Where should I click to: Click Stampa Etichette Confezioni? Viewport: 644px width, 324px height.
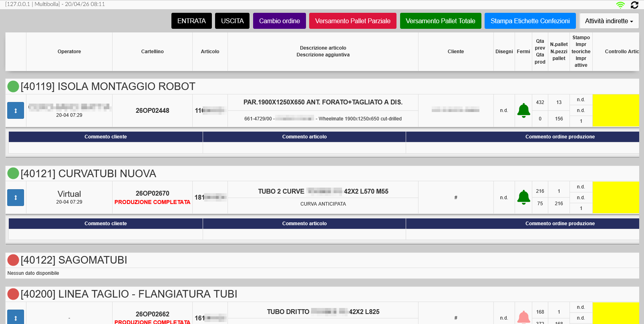tap(530, 21)
